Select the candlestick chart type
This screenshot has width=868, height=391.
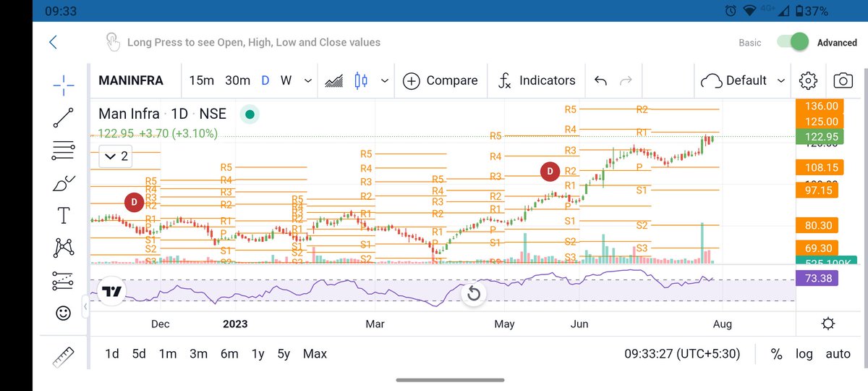362,80
